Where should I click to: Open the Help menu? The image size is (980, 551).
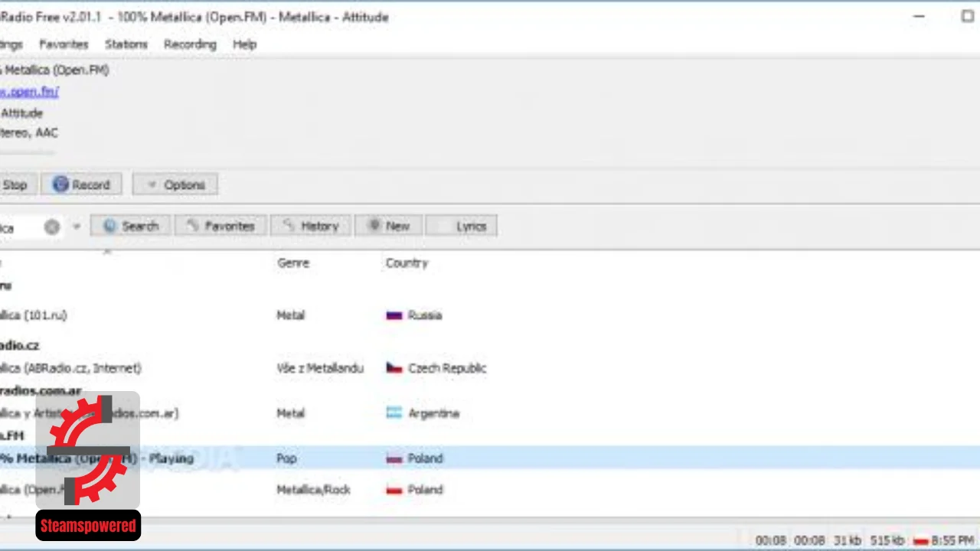click(x=244, y=44)
